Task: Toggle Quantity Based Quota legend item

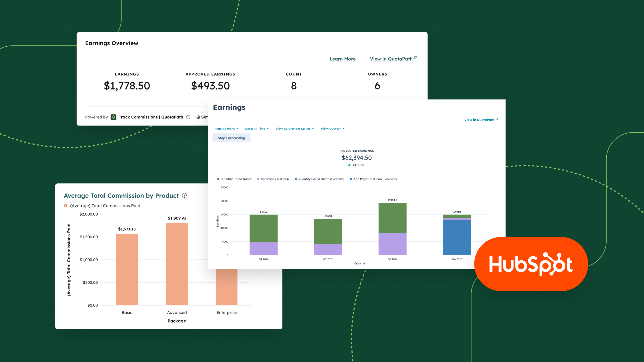Action: coord(234,179)
